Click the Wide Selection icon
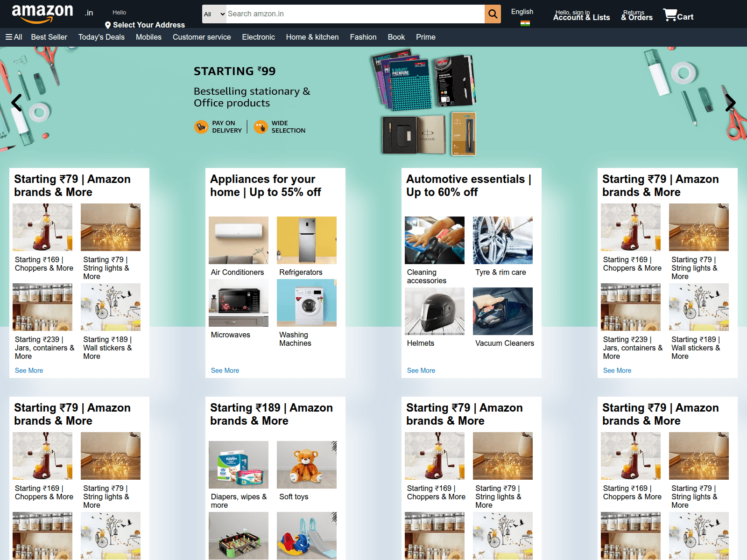Image resolution: width=747 pixels, height=560 pixels. coord(261,126)
